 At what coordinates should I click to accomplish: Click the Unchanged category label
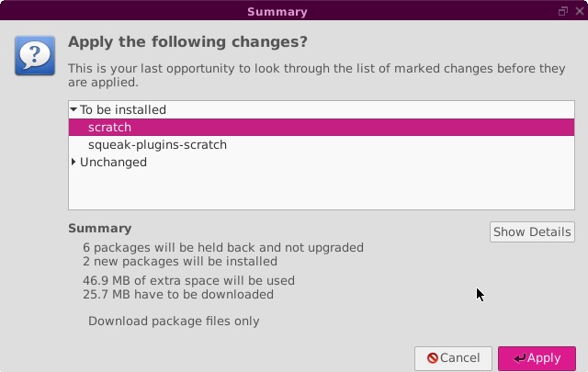[113, 163]
